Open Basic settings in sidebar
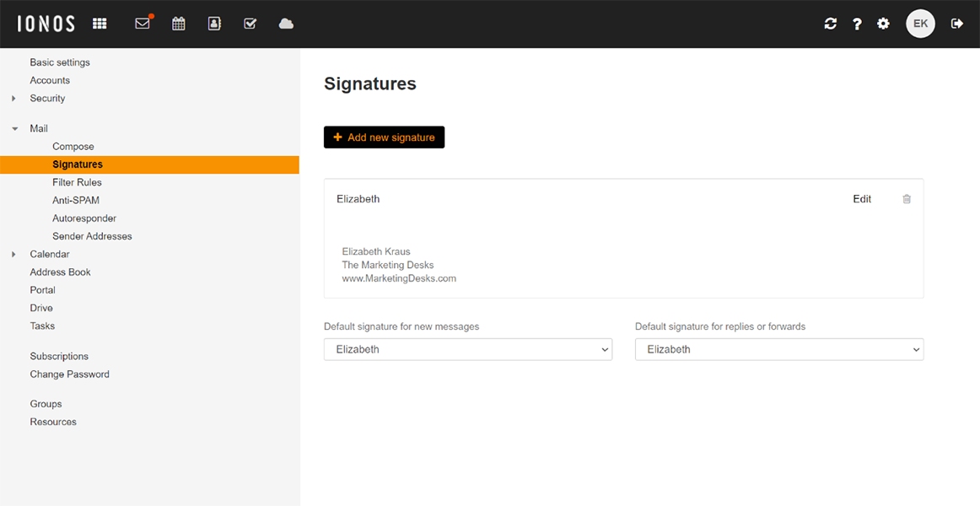The height and width of the screenshot is (506, 980). [60, 62]
